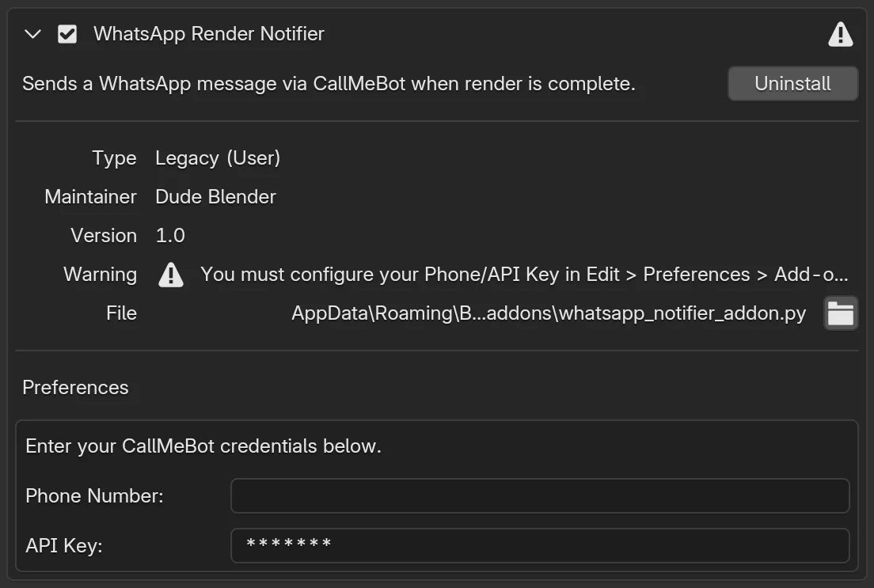The height and width of the screenshot is (588, 874).
Task: Click the whatsapp_notifier_addon.py file path
Action: pos(548,313)
